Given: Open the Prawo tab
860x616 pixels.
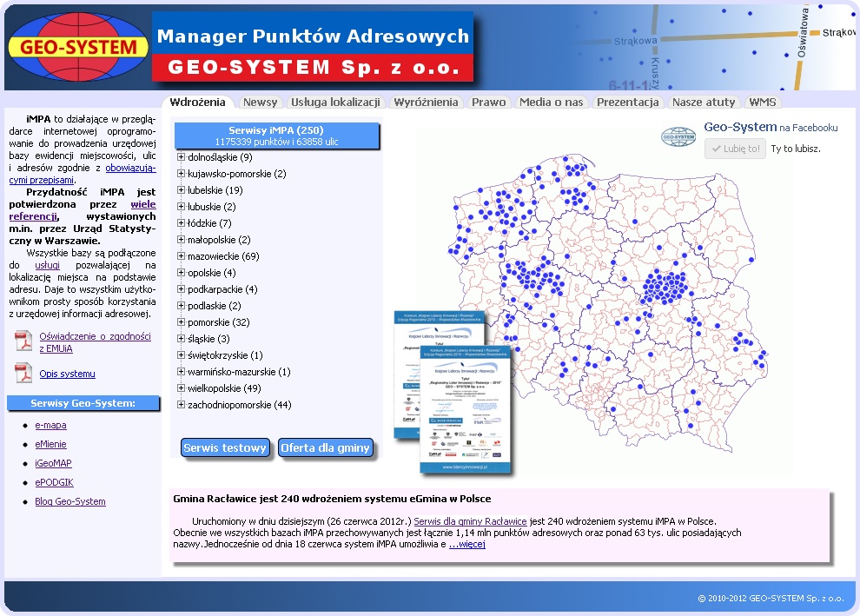Looking at the screenshot, I should pos(489,102).
